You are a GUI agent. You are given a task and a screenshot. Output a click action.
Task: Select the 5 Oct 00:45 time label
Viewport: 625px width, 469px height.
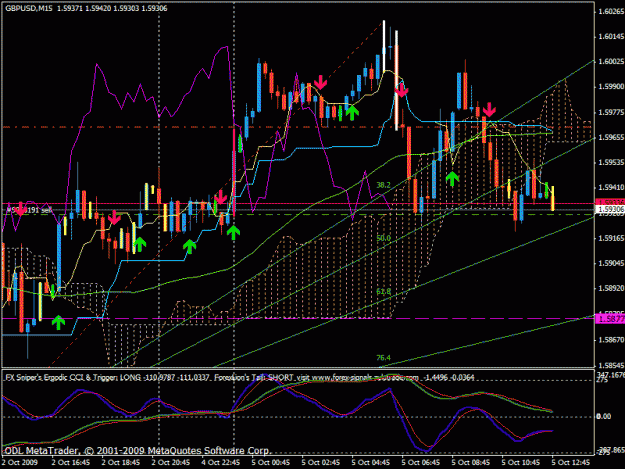271,462
